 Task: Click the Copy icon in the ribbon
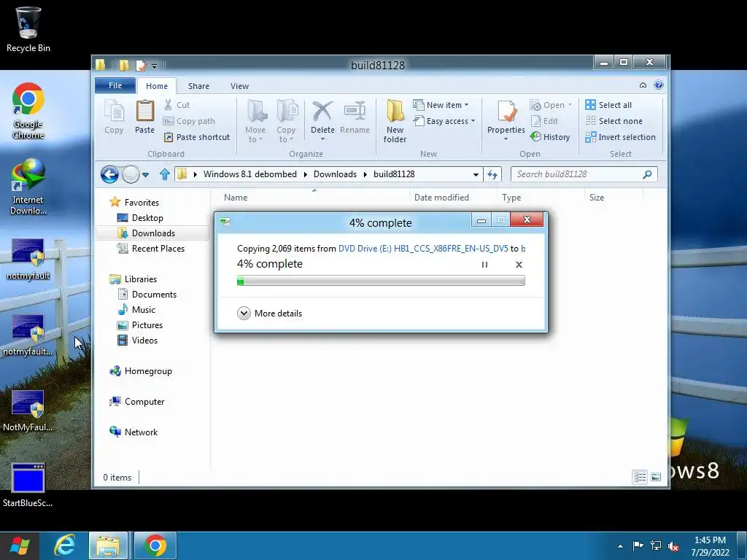pos(114,112)
